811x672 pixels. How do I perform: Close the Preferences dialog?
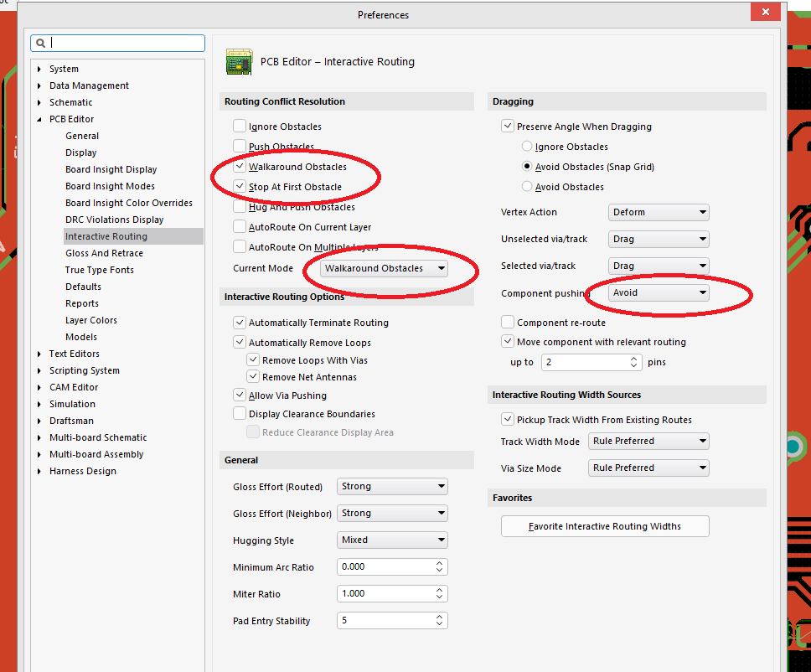coord(766,12)
